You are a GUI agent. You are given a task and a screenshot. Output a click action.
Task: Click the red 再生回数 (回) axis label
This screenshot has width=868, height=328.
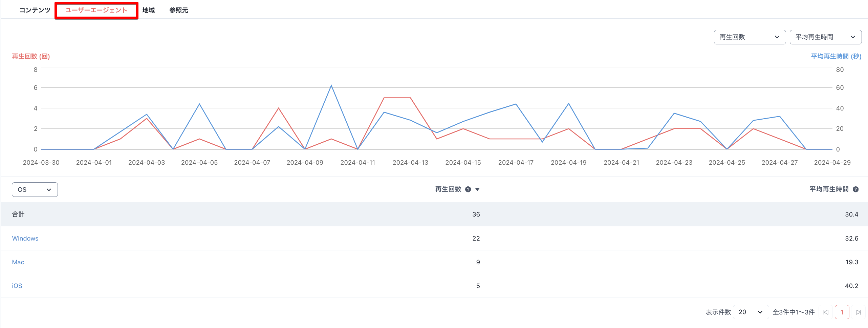(x=30, y=56)
